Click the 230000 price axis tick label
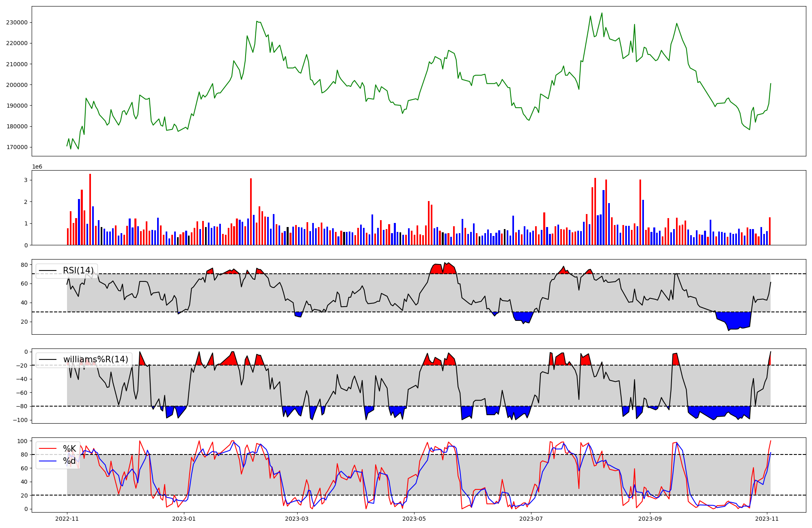This screenshot has width=812, height=528. click(17, 22)
